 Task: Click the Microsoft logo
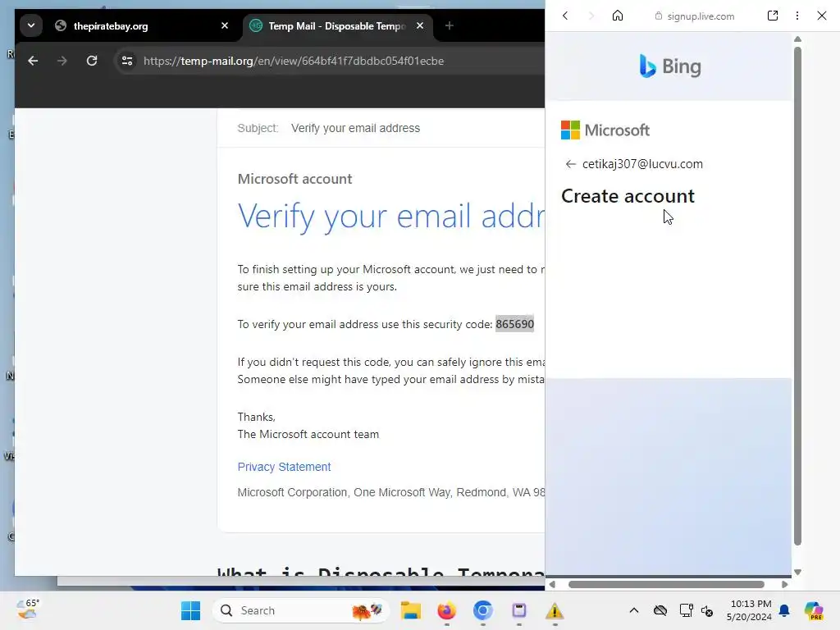[x=605, y=130]
